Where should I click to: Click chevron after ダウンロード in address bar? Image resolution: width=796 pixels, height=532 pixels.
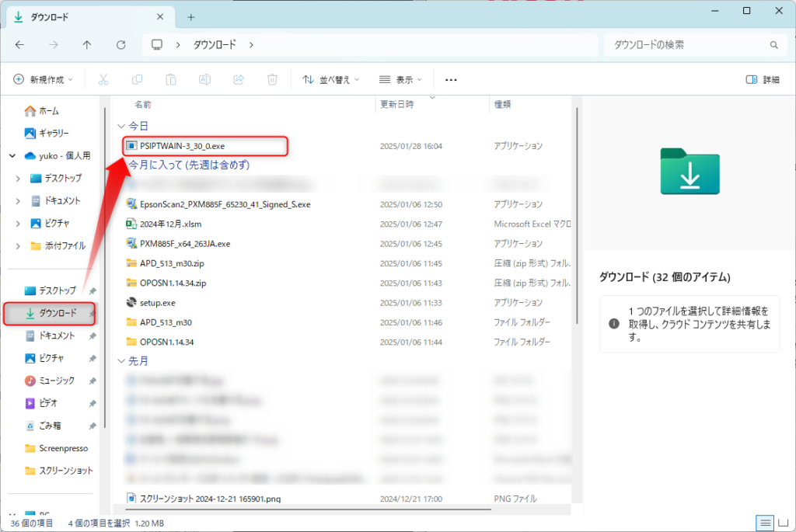251,45
